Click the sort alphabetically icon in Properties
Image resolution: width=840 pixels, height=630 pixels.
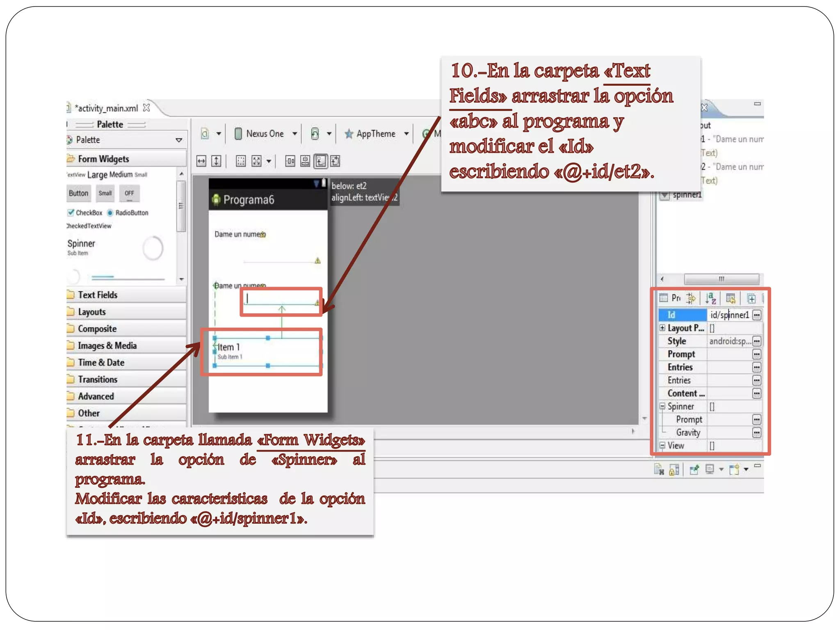[x=711, y=298]
